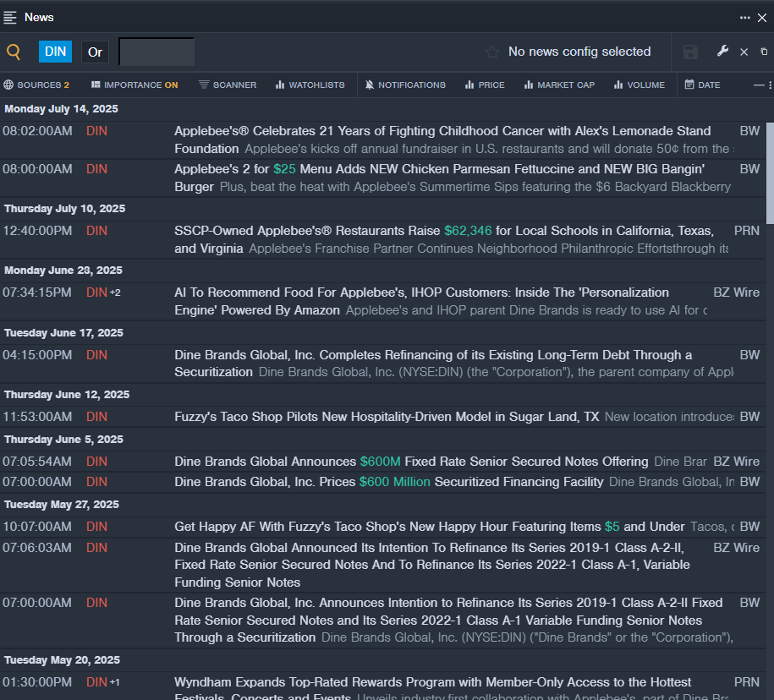Expand the +2 related tickers badge
Screen dimensions: 774x700
(115, 293)
